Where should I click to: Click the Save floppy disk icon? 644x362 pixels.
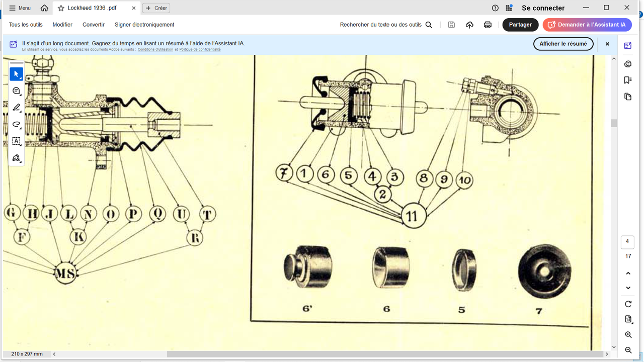point(451,25)
